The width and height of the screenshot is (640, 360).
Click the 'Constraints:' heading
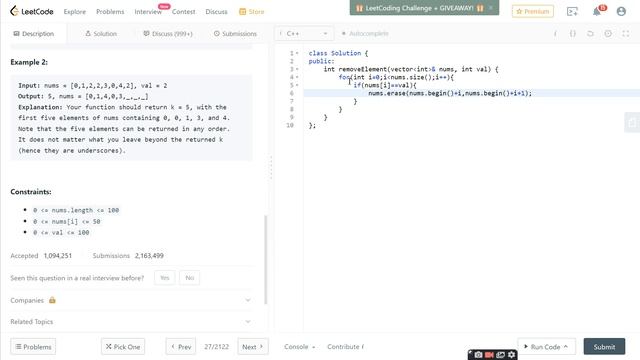[31, 191]
